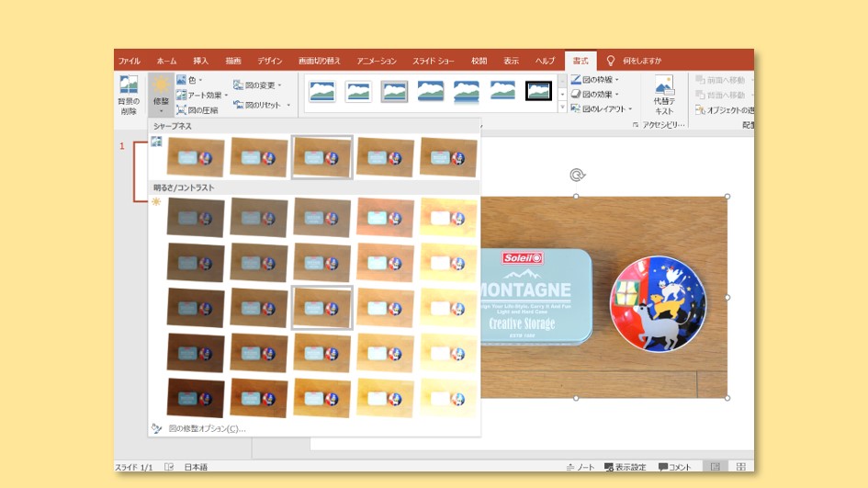Open the コメント comments pane in status bar
Viewport: 868px width, 488px height.
(674, 467)
